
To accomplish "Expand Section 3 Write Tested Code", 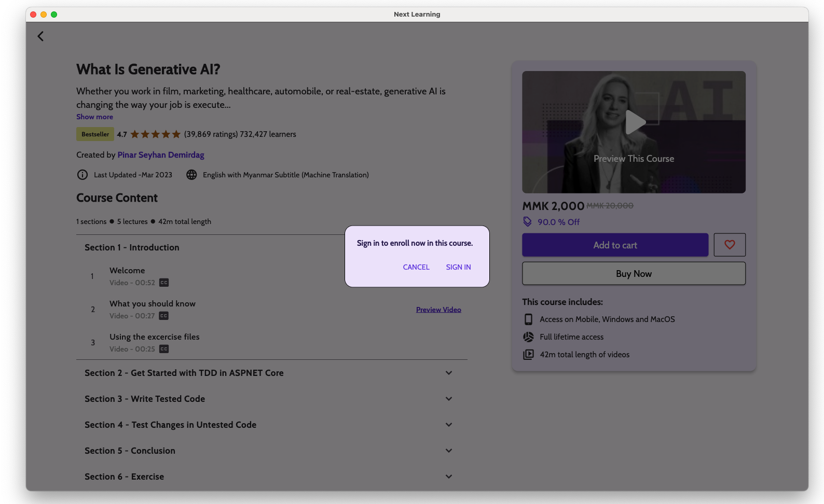I will (449, 399).
